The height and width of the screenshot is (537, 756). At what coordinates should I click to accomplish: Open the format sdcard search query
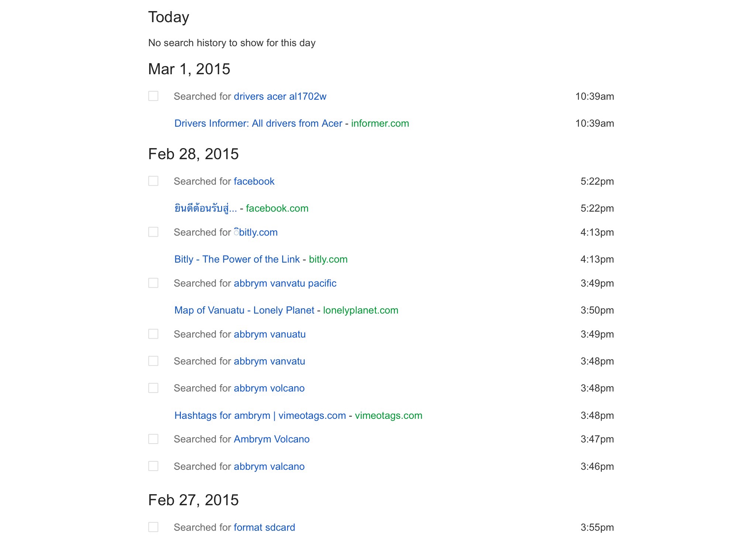click(x=264, y=527)
